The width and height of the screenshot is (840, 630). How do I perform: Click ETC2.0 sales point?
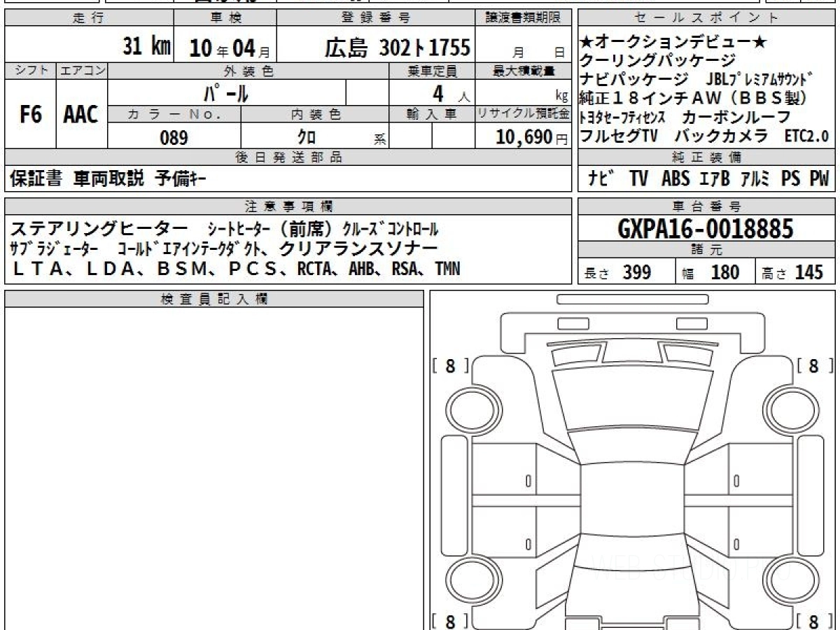[806, 136]
